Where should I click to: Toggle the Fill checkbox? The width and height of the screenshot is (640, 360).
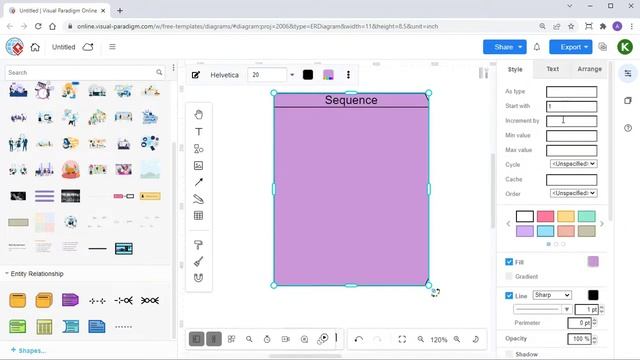coord(509,262)
